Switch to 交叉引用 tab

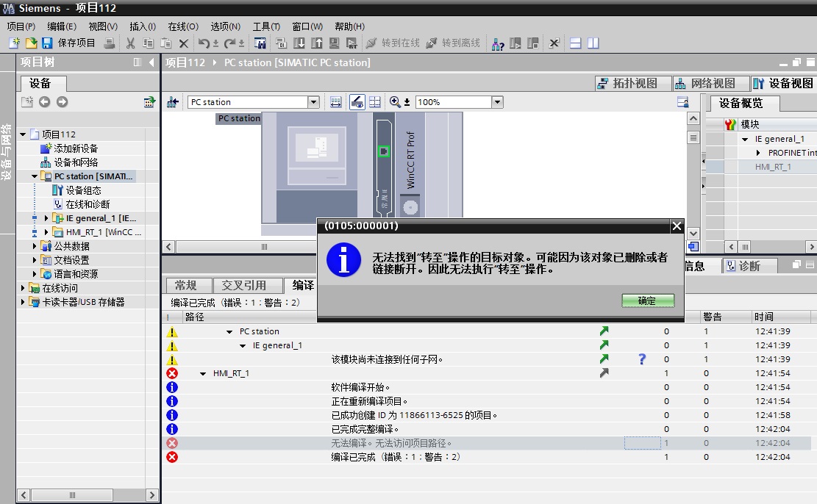(x=248, y=285)
